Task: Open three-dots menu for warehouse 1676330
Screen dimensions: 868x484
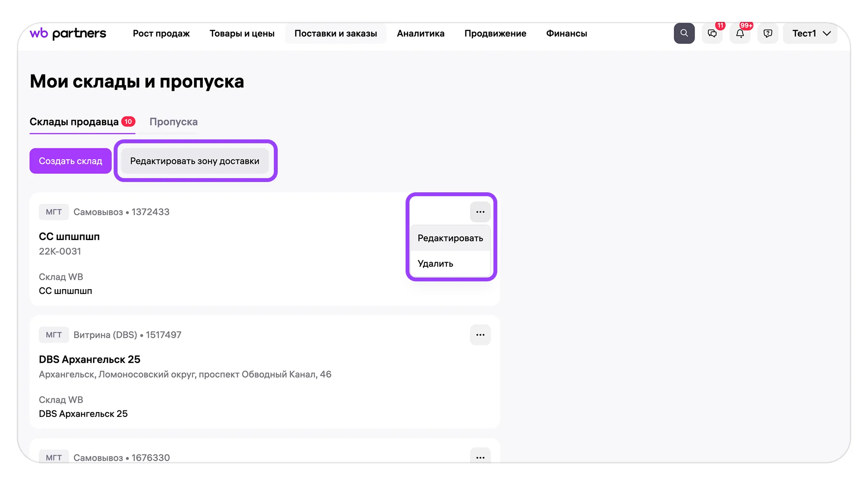Action: [x=480, y=457]
